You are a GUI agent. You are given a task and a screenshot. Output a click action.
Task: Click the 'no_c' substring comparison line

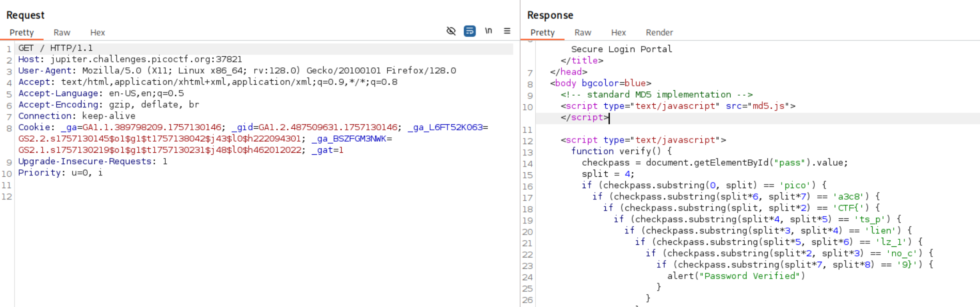pyautogui.click(x=789, y=254)
